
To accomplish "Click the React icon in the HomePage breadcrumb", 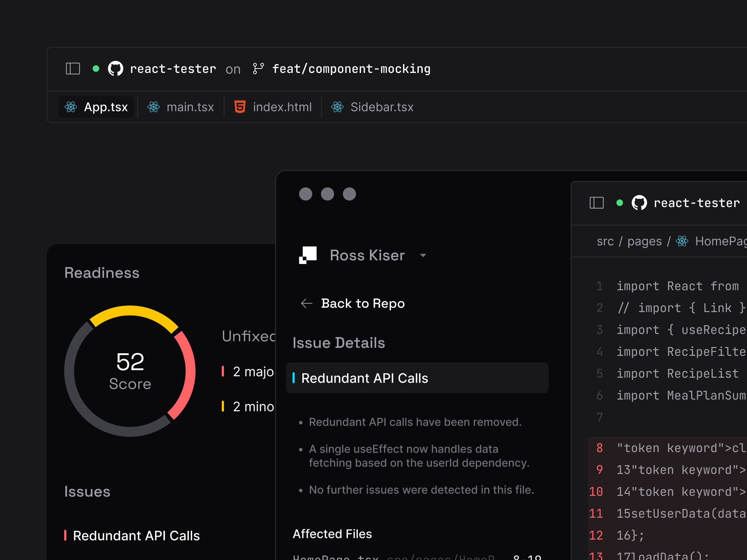I will click(x=682, y=241).
